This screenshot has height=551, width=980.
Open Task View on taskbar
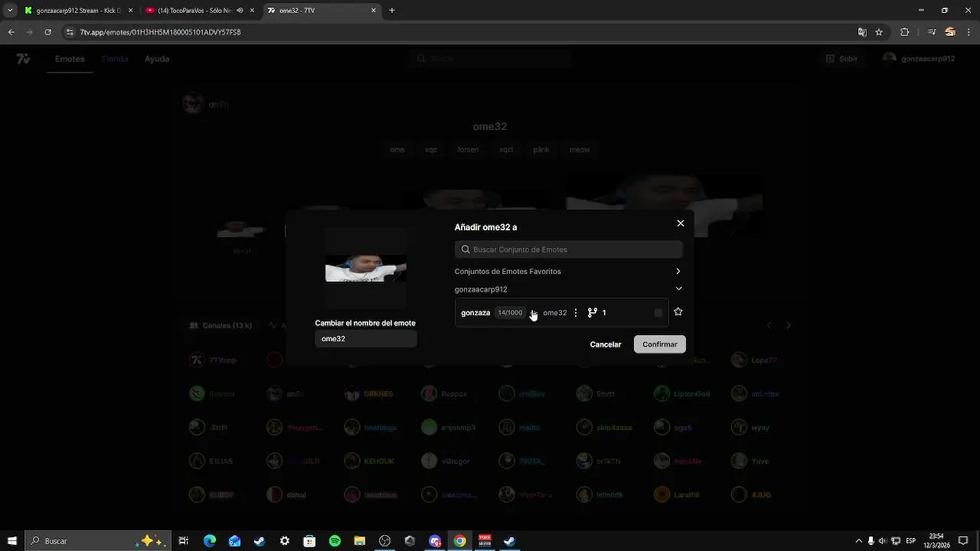(184, 541)
